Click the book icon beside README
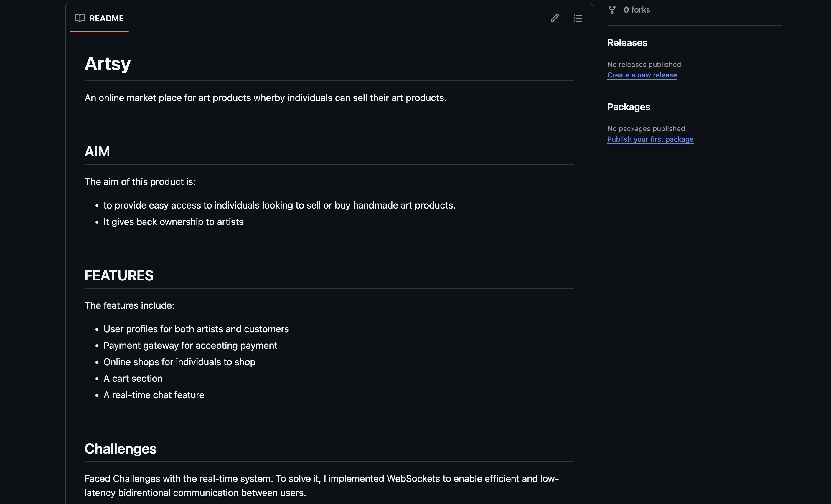This screenshot has width=831, height=504. point(80,18)
